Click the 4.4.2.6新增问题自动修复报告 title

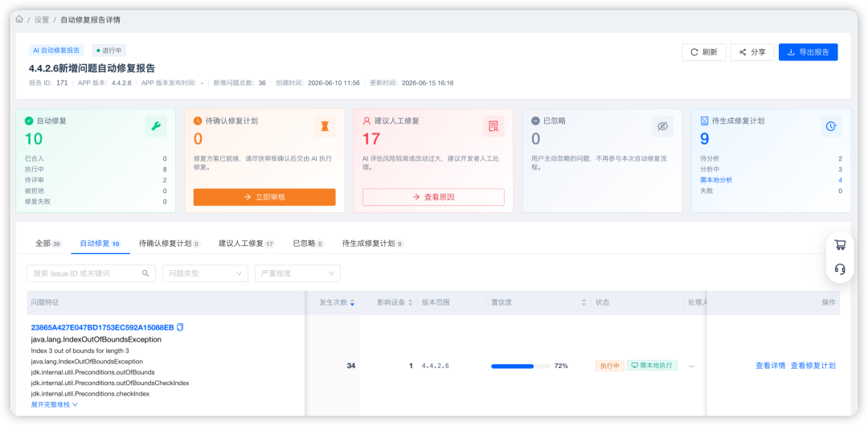92,68
